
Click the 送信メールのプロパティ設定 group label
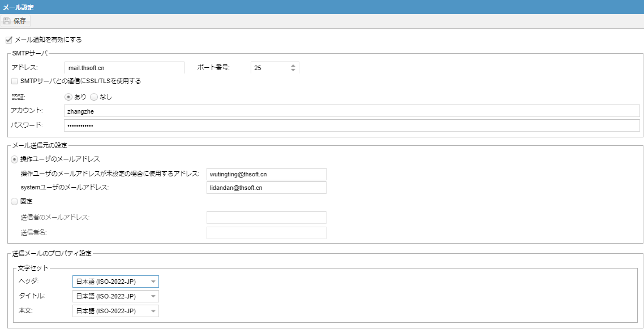(51, 253)
